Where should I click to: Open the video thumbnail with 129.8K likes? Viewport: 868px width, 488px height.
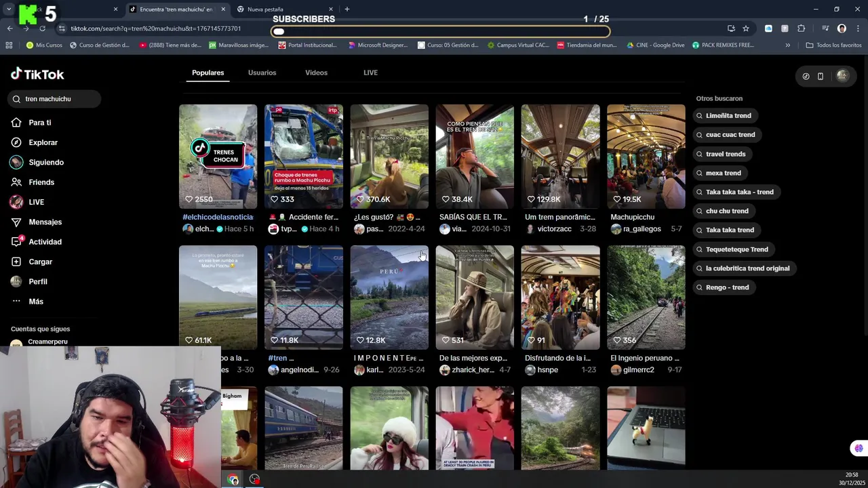(x=560, y=156)
